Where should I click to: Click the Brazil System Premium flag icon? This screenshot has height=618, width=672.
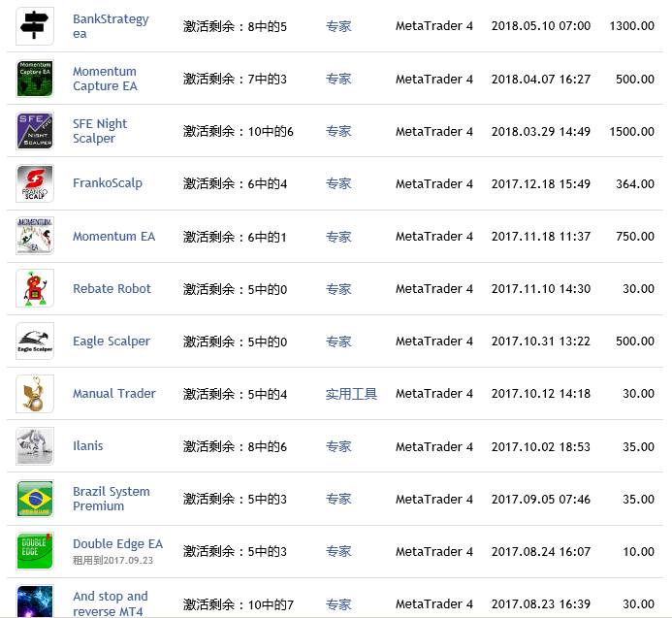point(35,499)
